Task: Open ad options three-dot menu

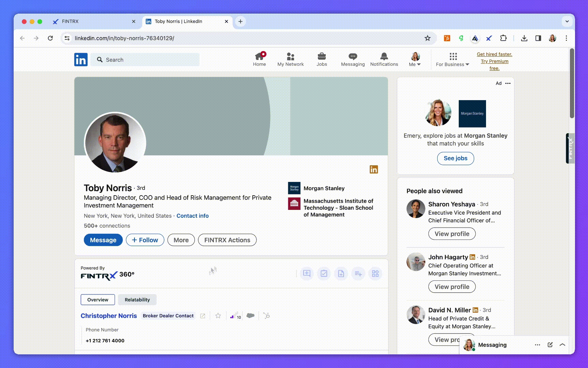Action: point(508,83)
